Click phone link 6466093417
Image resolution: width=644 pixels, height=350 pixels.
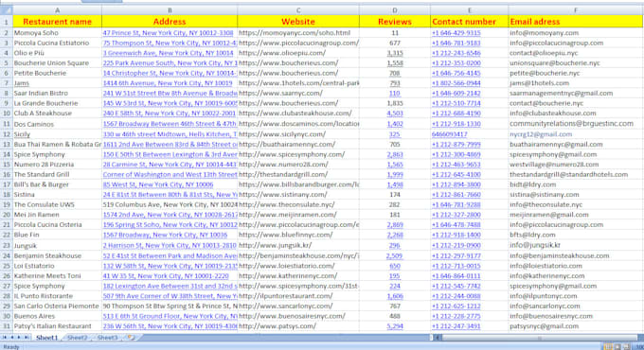449,134
